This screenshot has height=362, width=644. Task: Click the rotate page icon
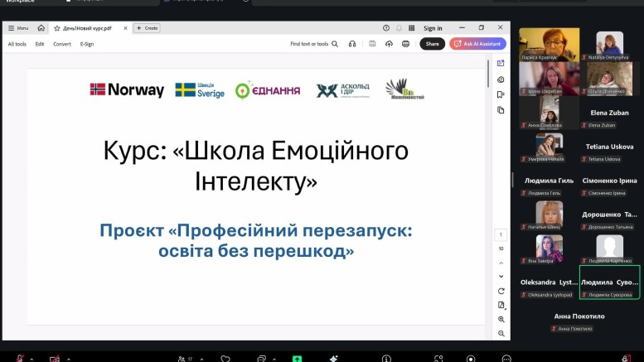click(x=501, y=291)
